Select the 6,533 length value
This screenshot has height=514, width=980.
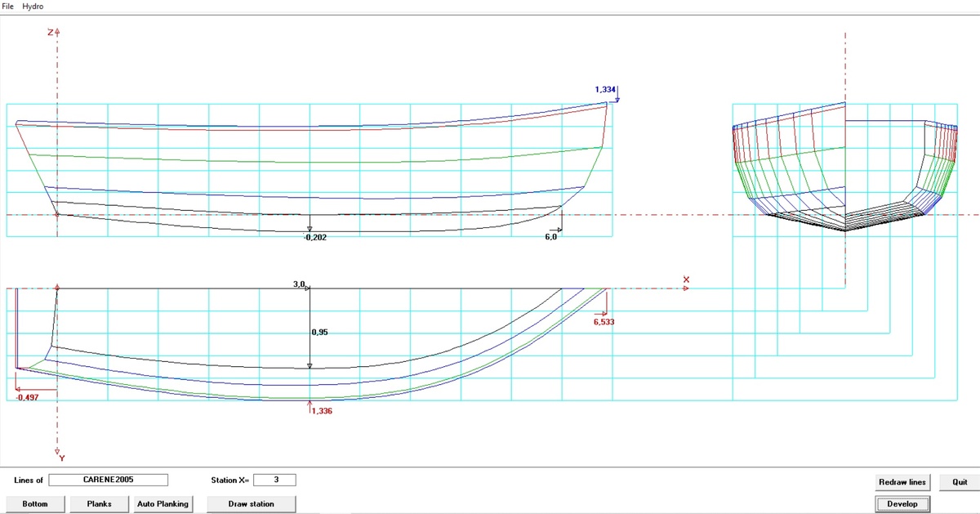pyautogui.click(x=604, y=322)
